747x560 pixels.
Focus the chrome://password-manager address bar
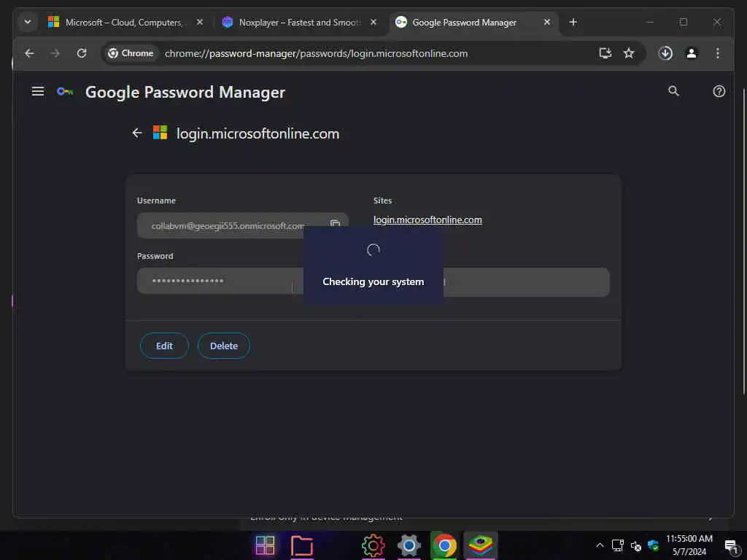[x=316, y=53]
